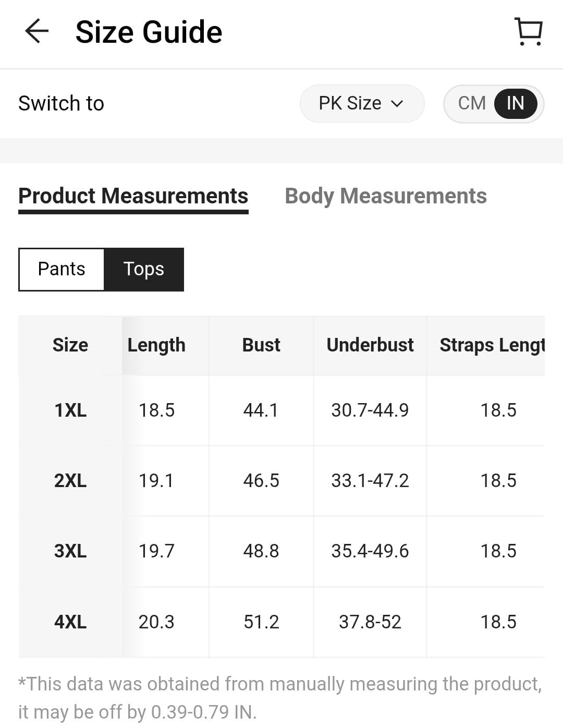Click the Bust column header
This screenshot has height=728, width=563.
pos(261,345)
